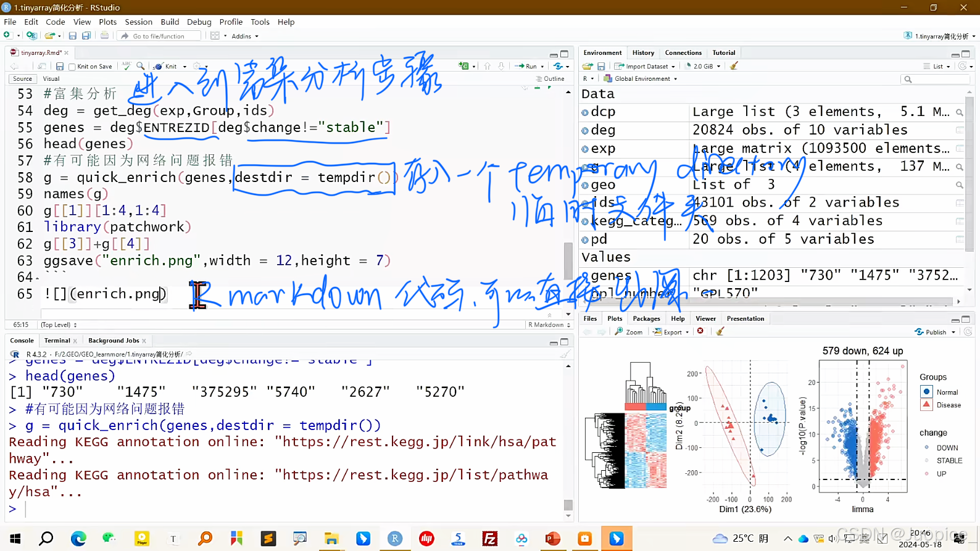Toggle the document Outline panel
The image size is (980, 551).
(x=550, y=78)
